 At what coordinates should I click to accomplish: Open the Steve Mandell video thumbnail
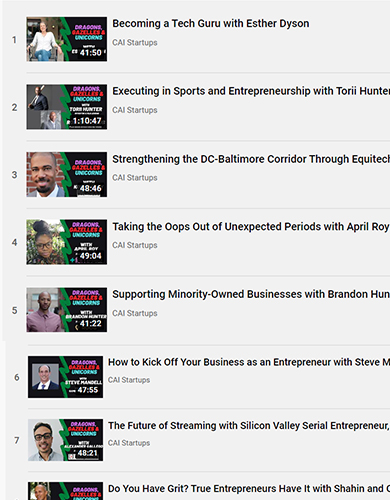(65, 377)
